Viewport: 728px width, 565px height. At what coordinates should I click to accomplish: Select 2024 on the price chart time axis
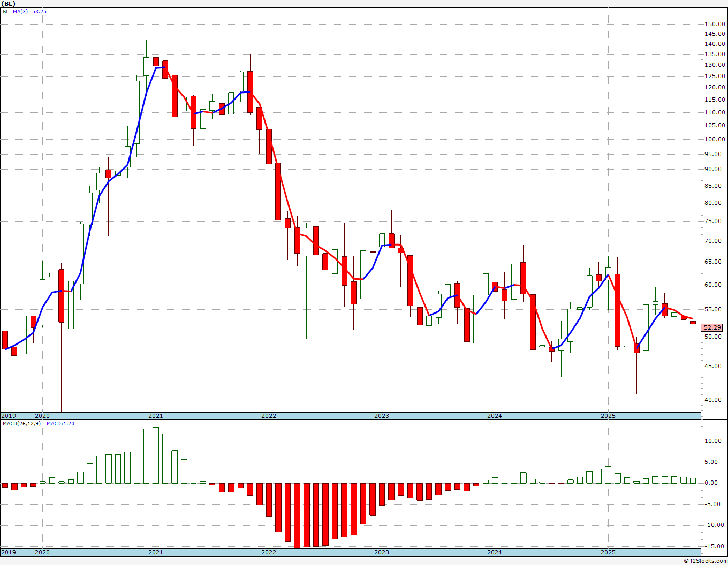click(x=495, y=416)
